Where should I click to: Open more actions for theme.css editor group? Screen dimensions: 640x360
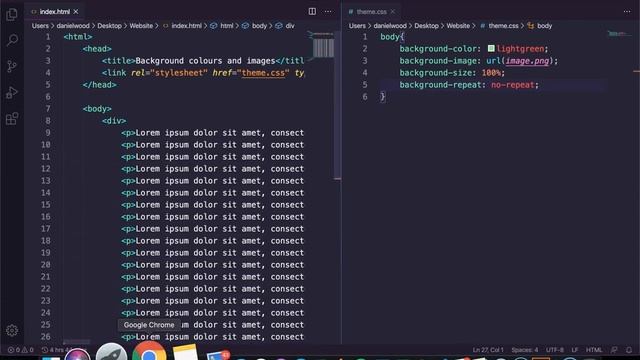627,11
